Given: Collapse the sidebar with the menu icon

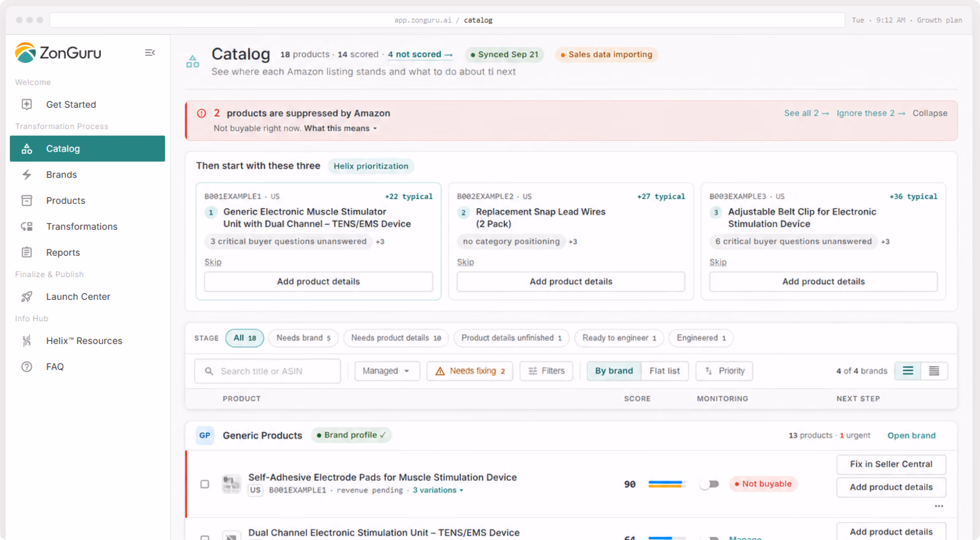Looking at the screenshot, I should tap(150, 53).
